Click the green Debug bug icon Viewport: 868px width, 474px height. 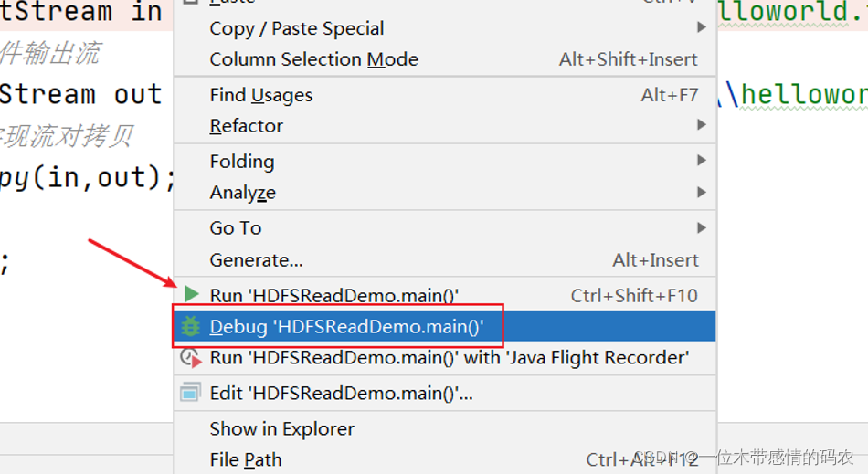[x=191, y=326]
